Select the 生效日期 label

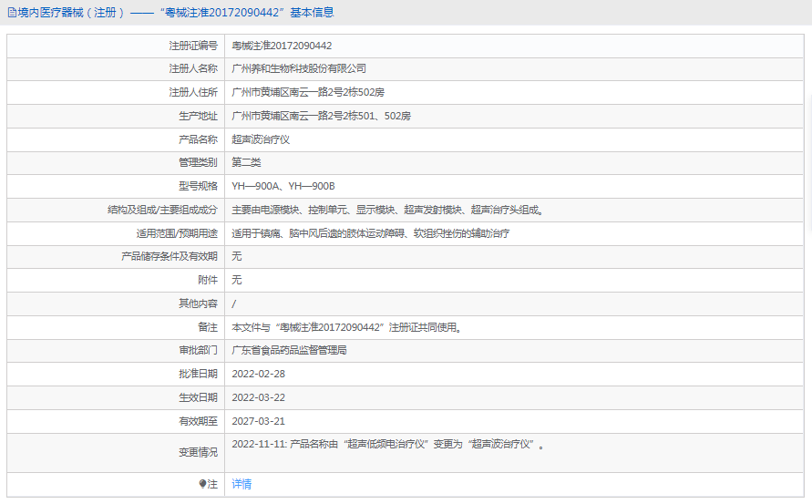coord(199,397)
